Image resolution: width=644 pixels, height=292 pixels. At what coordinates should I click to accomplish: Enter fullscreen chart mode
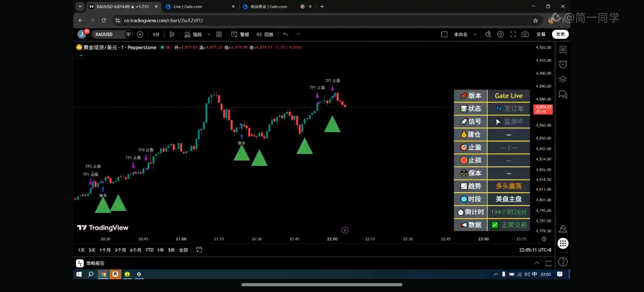(513, 34)
